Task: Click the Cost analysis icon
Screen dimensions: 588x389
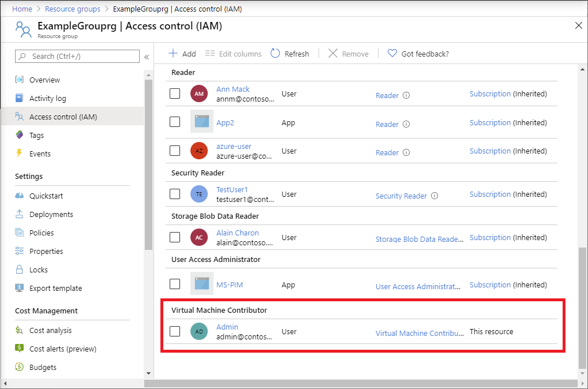Action: click(19, 330)
